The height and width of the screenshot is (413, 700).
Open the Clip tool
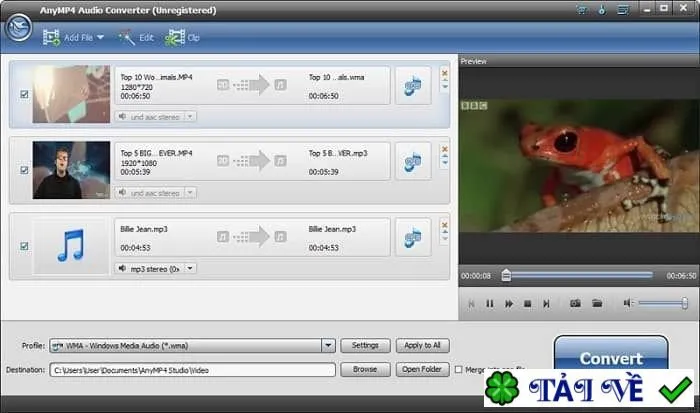(x=182, y=38)
